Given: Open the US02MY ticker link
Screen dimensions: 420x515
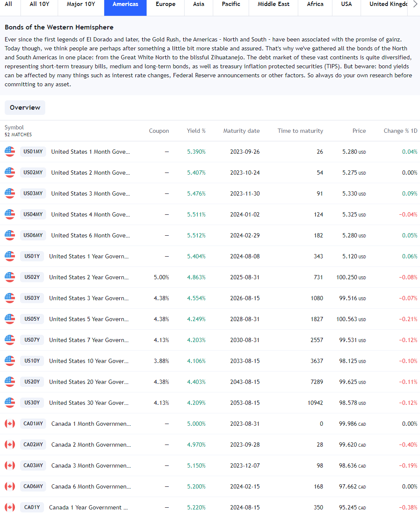Looking at the screenshot, I should [x=33, y=173].
